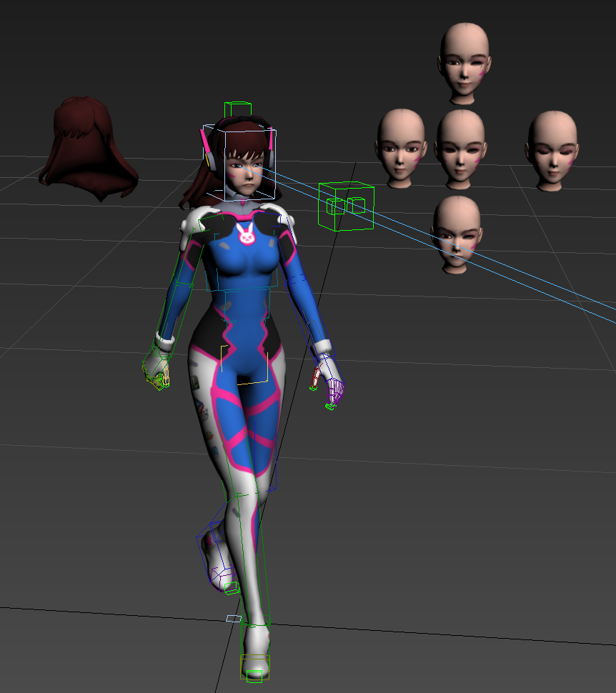Pick the right small cube inside green helper
The height and width of the screenshot is (693, 616).
point(356,205)
